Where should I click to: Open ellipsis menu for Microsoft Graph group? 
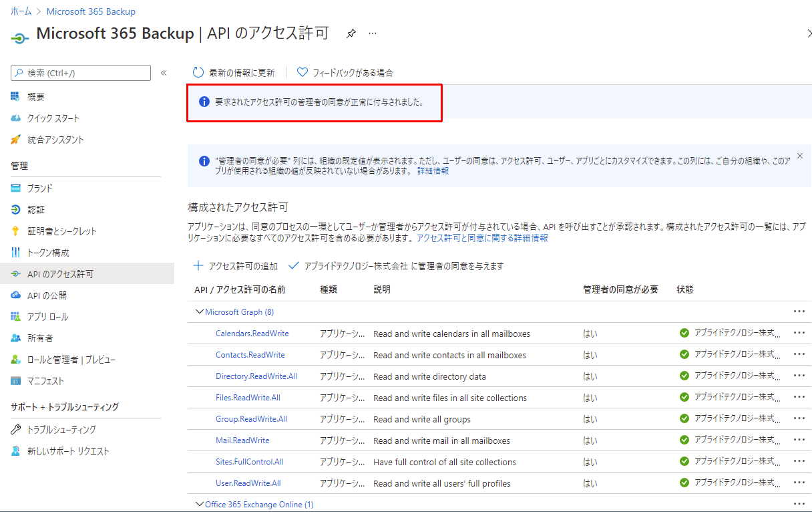pyautogui.click(x=799, y=311)
